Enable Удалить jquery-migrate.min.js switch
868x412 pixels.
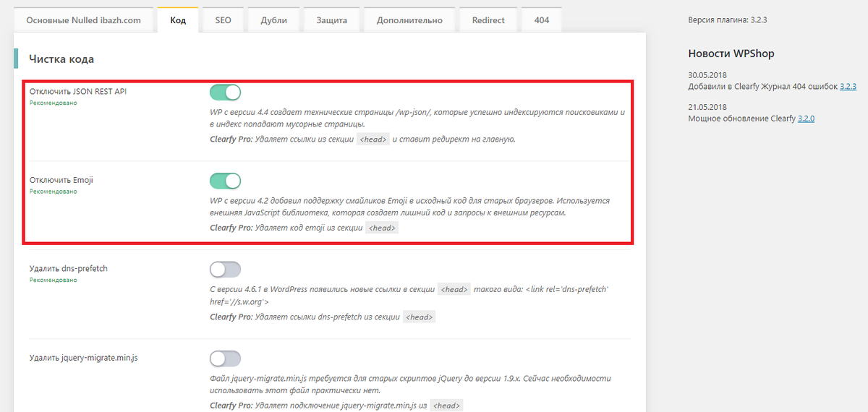(x=225, y=358)
